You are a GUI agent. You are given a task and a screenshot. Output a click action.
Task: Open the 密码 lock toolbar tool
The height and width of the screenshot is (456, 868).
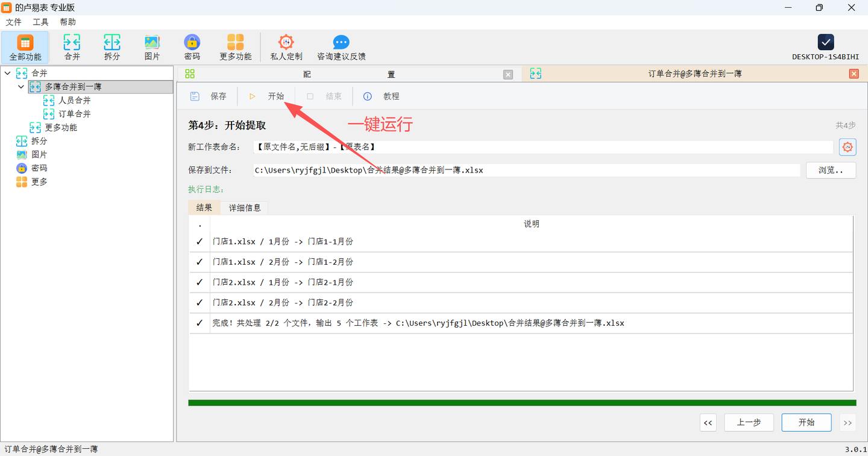pyautogui.click(x=192, y=48)
